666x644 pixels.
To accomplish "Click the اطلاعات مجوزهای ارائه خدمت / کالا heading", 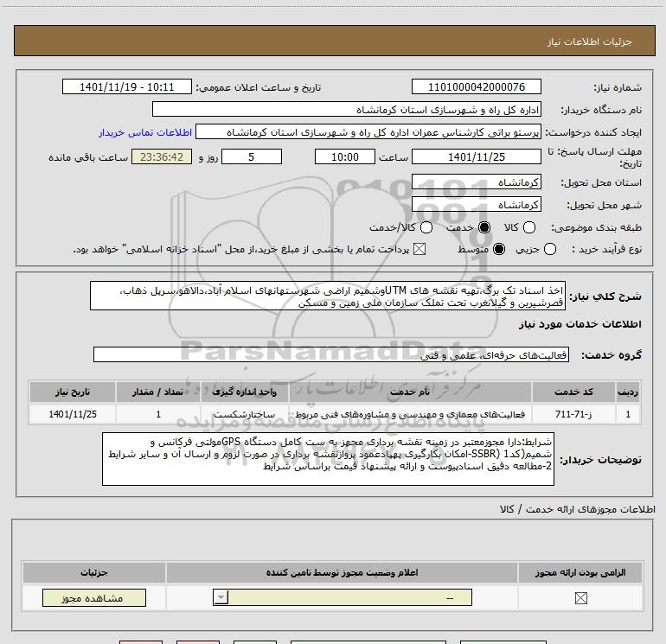I will [x=577, y=509].
